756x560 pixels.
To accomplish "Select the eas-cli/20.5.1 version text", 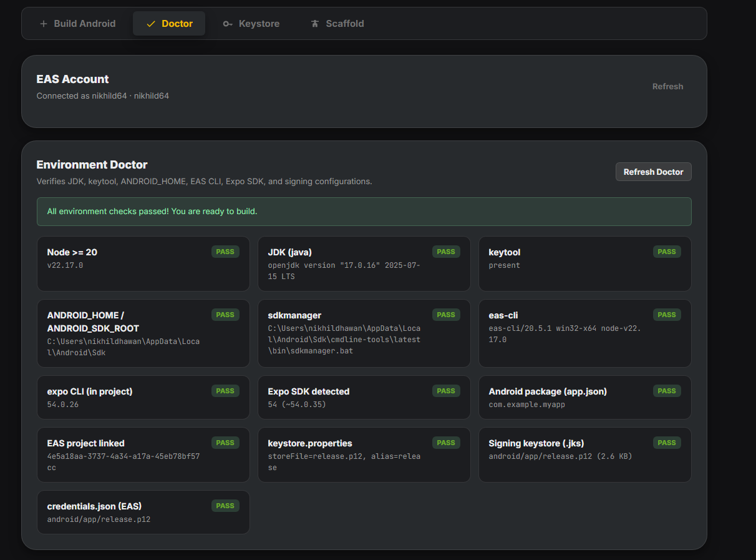I will pos(565,334).
